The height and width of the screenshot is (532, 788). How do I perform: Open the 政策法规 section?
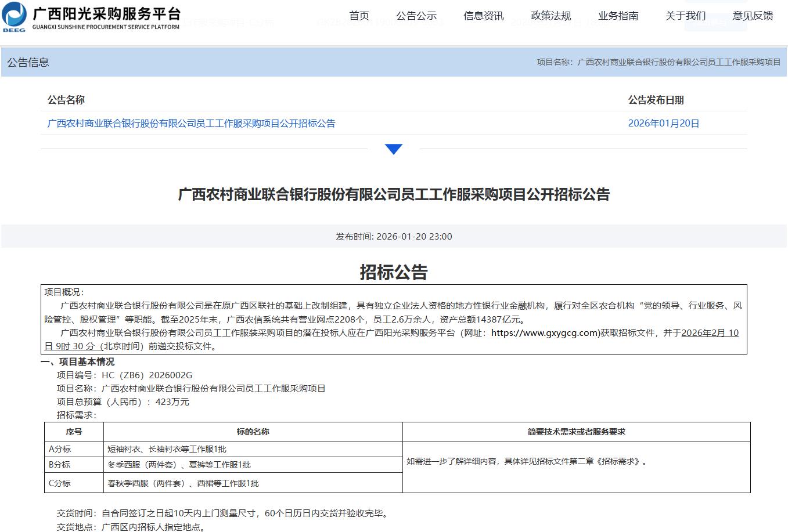point(550,16)
